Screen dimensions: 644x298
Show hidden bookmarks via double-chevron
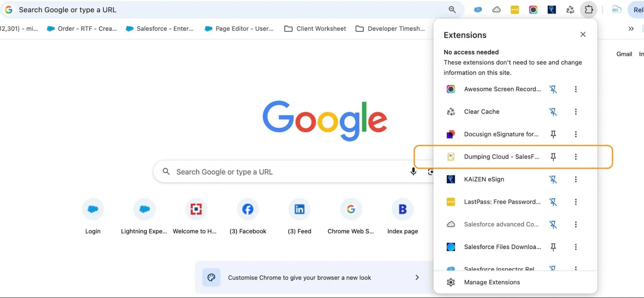[631, 29]
